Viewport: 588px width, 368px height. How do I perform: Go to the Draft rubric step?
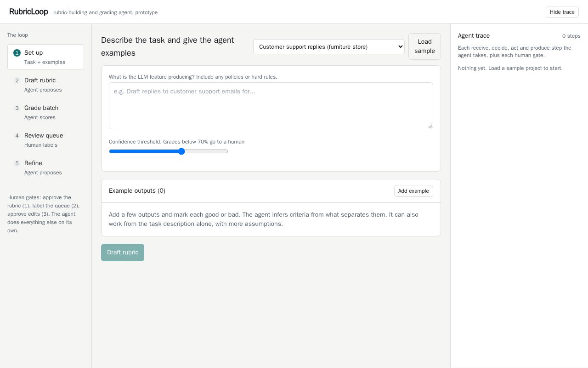click(45, 85)
